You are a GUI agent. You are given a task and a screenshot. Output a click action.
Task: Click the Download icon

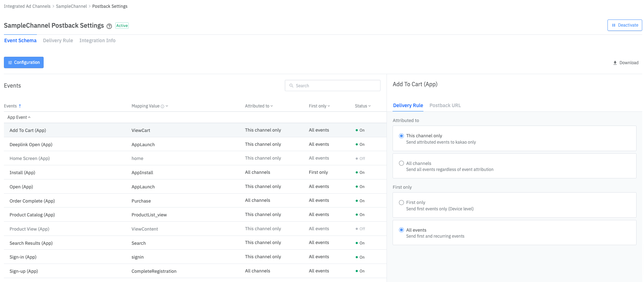615,63
